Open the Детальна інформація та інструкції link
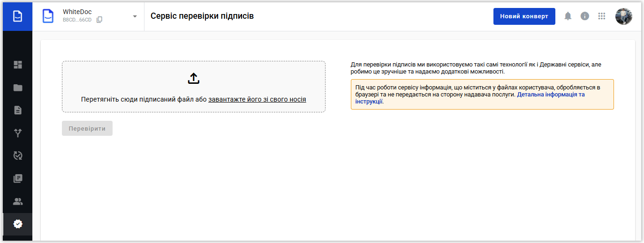 pyautogui.click(x=470, y=98)
